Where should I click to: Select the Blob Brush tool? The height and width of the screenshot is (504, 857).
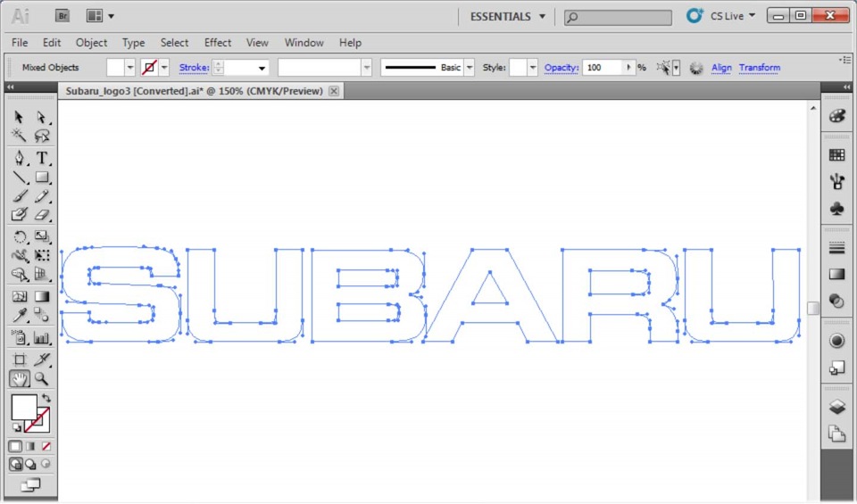[19, 215]
